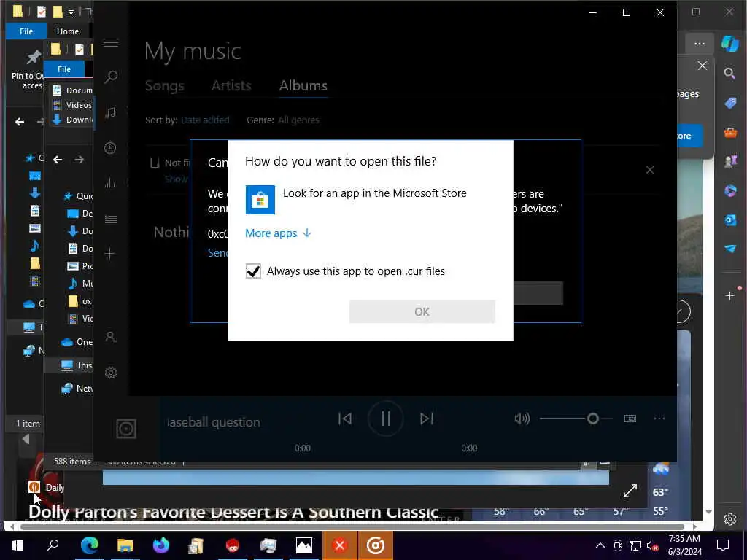747x560 pixels.
Task: Select Quick access in Explorer tree
Action: (79, 195)
